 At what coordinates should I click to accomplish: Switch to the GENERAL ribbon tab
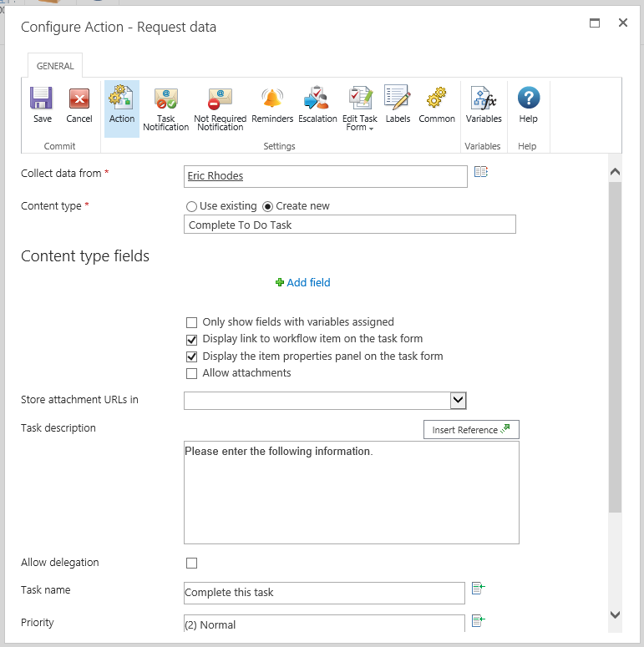[x=55, y=66]
